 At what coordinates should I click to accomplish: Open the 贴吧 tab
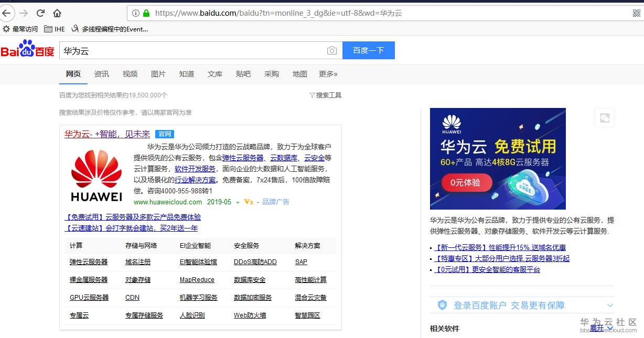(243, 74)
